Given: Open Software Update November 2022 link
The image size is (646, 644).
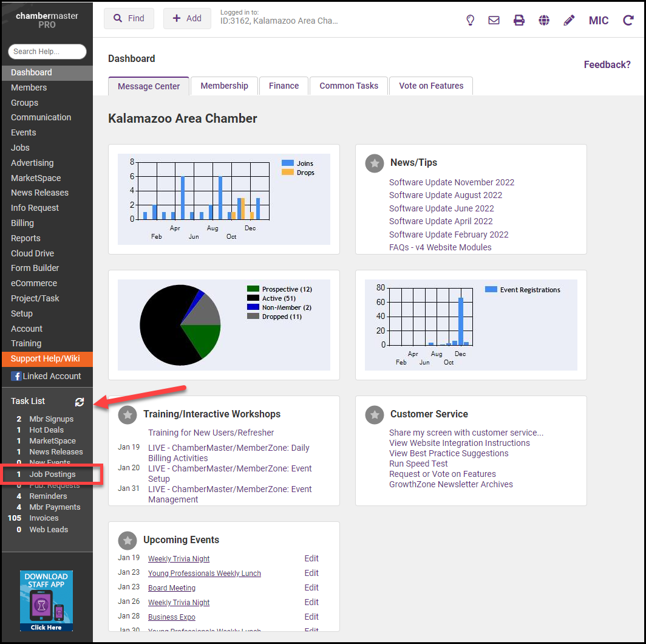Looking at the screenshot, I should [x=451, y=182].
